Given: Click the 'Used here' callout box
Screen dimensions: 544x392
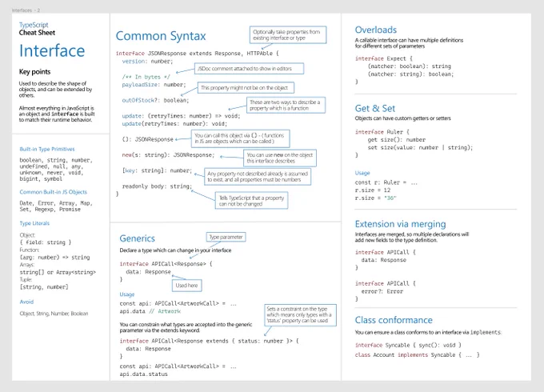Looking at the screenshot, I should (186, 286).
